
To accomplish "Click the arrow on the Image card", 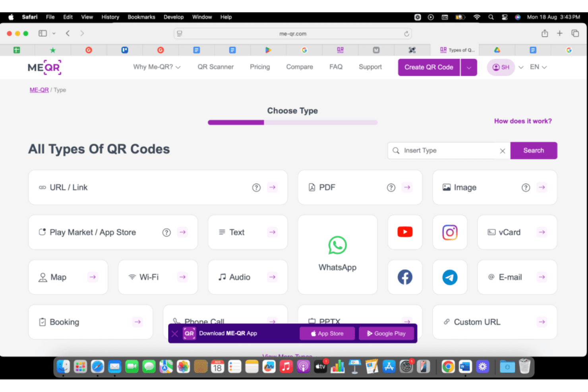I will coord(542,187).
